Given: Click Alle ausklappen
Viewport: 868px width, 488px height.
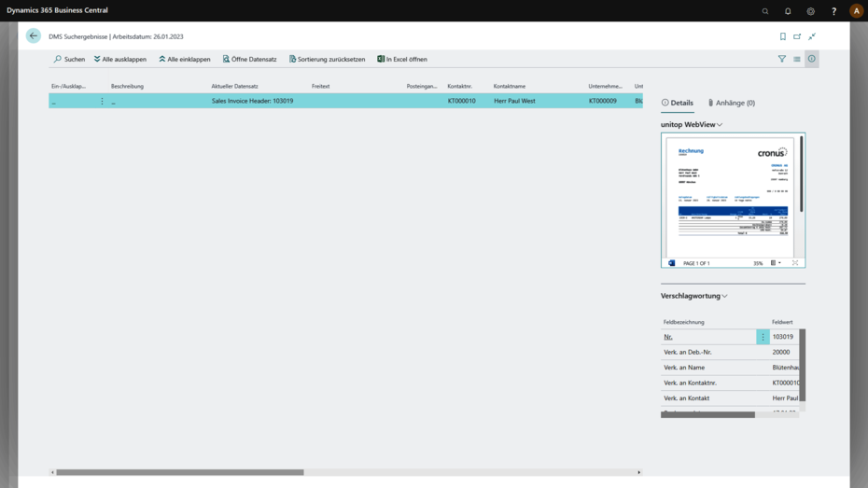Looking at the screenshot, I should pyautogui.click(x=120, y=59).
